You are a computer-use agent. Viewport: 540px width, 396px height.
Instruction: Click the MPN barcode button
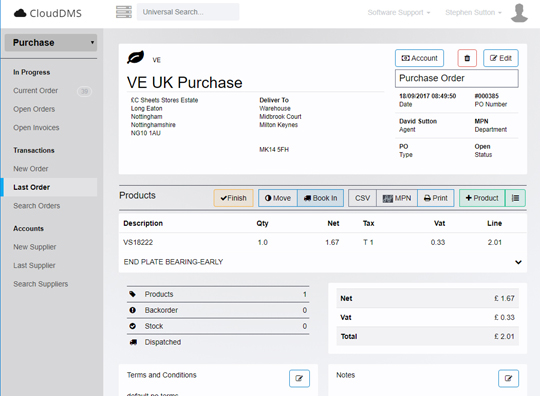click(x=397, y=198)
